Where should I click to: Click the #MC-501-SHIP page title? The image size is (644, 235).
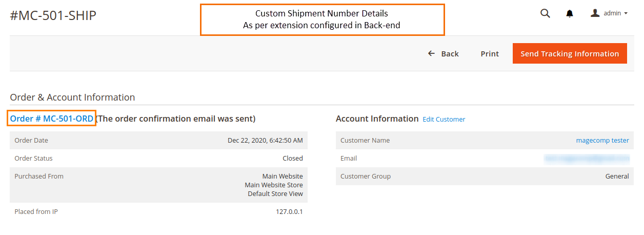[53, 15]
